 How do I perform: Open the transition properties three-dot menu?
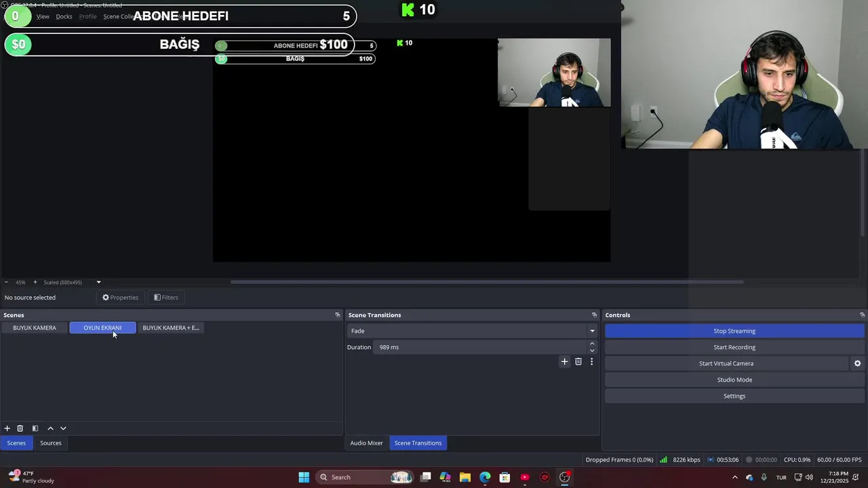pos(591,362)
